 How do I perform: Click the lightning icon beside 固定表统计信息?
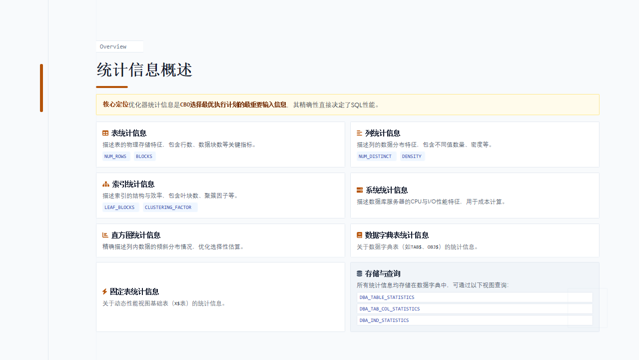104,292
